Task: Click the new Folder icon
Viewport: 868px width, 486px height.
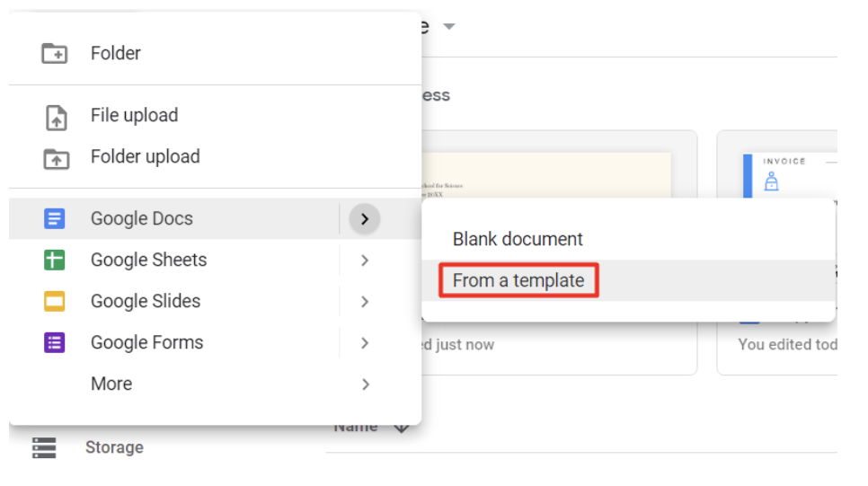Action: click(54, 53)
